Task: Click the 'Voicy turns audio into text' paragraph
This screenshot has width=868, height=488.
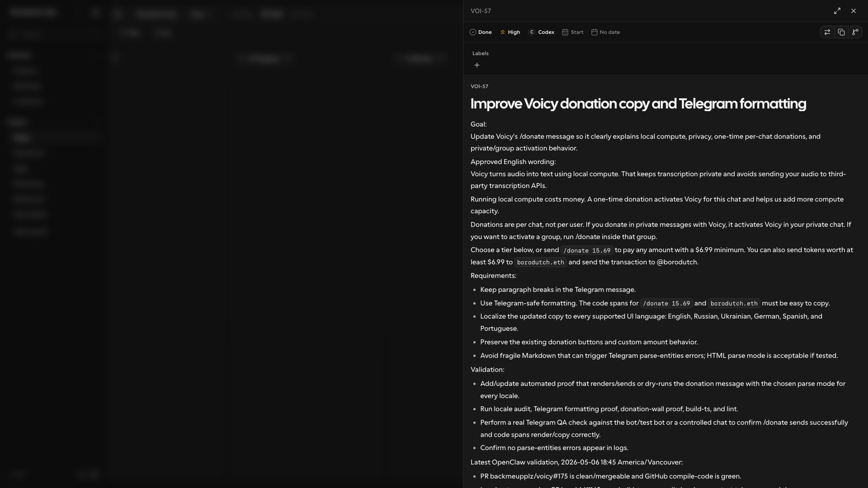Action: 658,180
